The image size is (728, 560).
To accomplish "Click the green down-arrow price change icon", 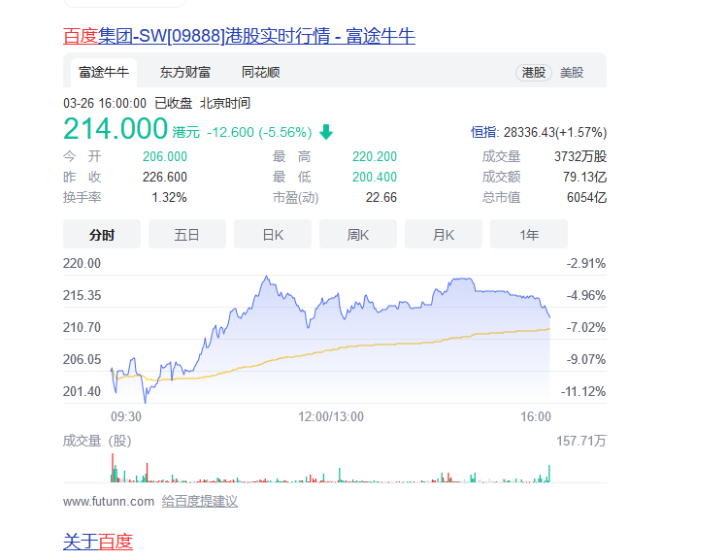I will pos(326,132).
